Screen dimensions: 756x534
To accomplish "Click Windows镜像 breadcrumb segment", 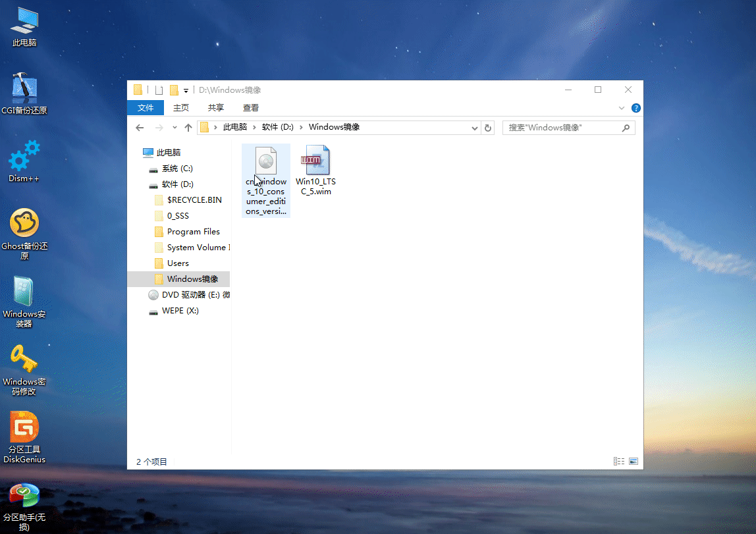I will pos(334,127).
